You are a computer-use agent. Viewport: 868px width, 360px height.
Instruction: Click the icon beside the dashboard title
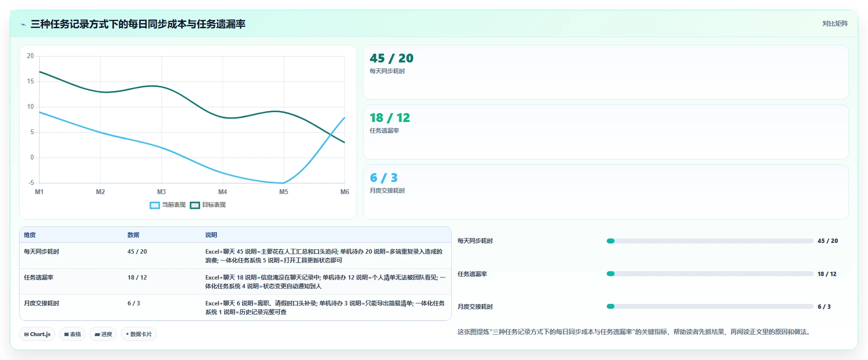pos(23,24)
